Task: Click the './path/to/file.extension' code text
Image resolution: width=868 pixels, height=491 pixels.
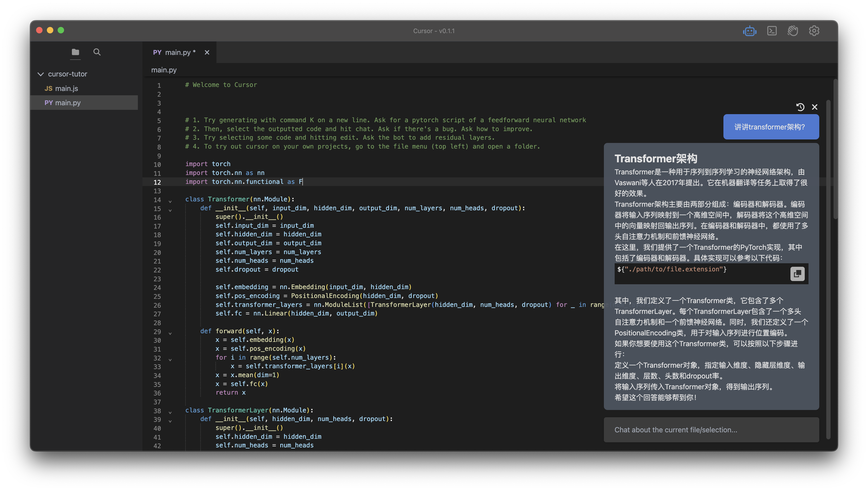Action: 673,269
